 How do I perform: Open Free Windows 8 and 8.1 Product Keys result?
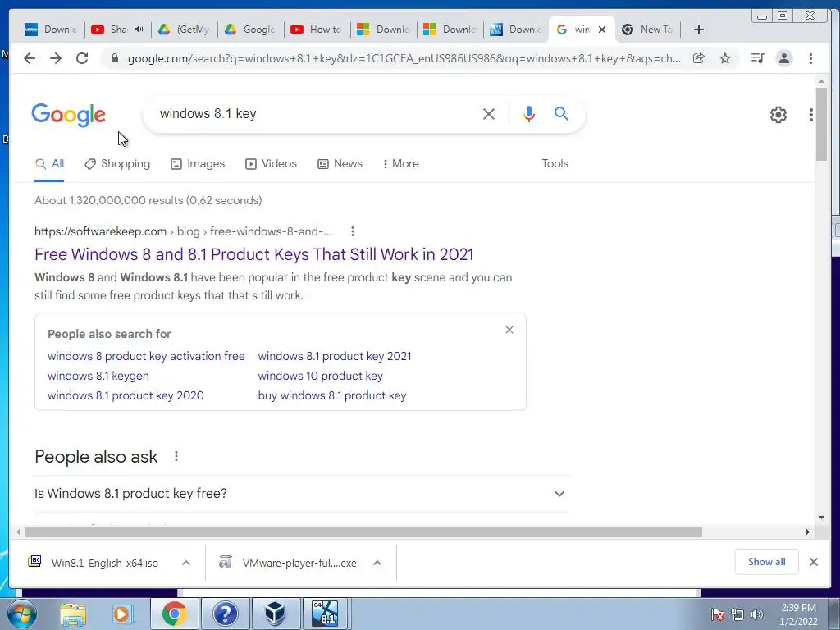(x=254, y=254)
